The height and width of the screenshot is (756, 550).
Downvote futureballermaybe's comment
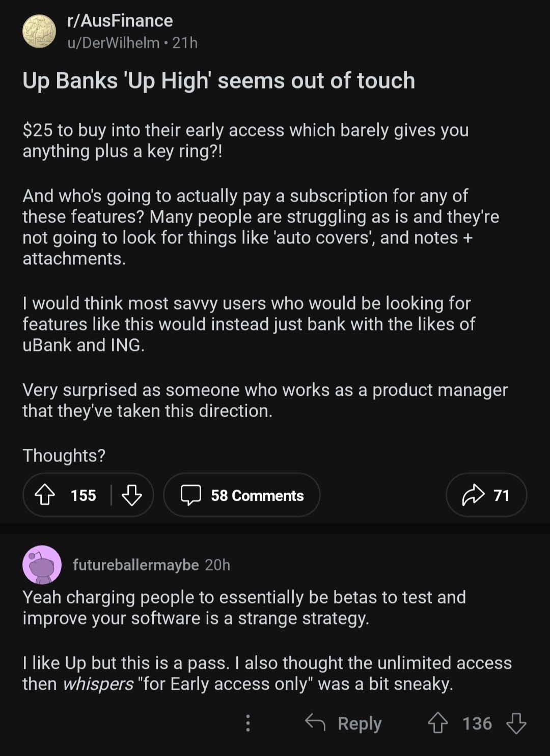coord(516,723)
